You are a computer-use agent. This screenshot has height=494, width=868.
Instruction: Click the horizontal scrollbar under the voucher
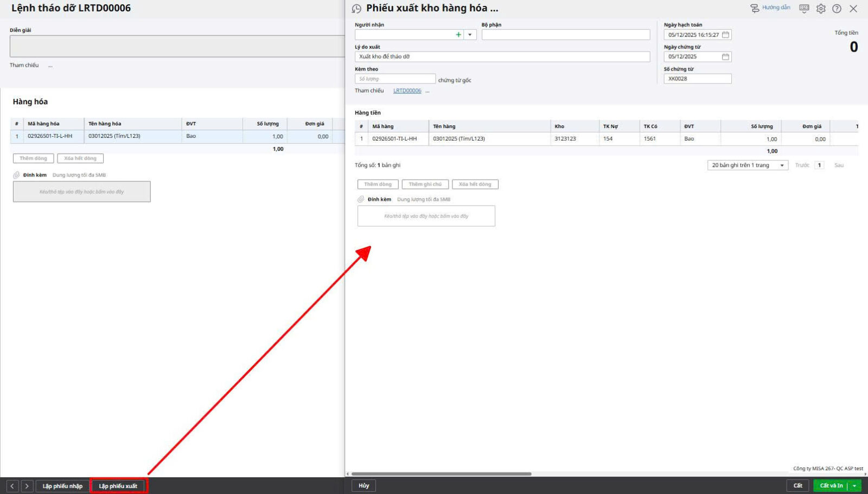(441, 474)
